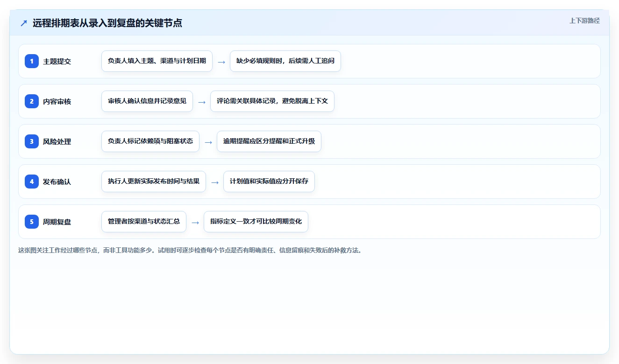Click the 发布确认 step label
Image resolution: width=619 pixels, height=364 pixels.
pos(57,182)
